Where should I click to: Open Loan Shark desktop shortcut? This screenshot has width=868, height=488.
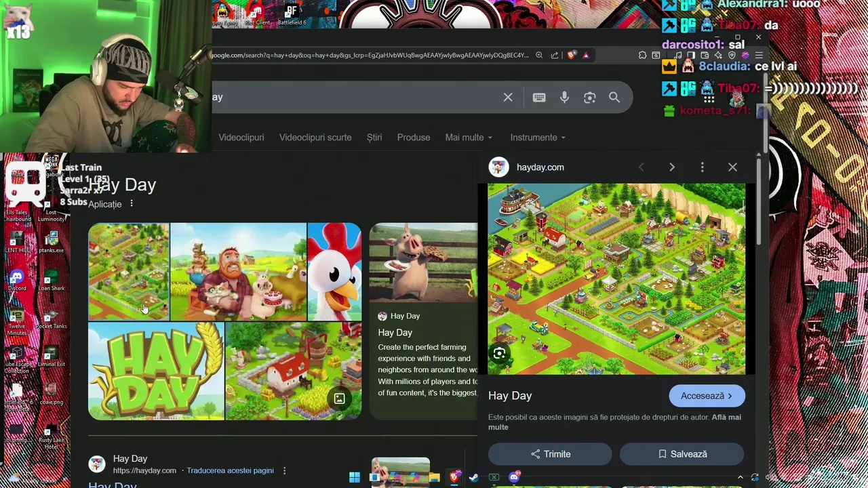tap(51, 281)
